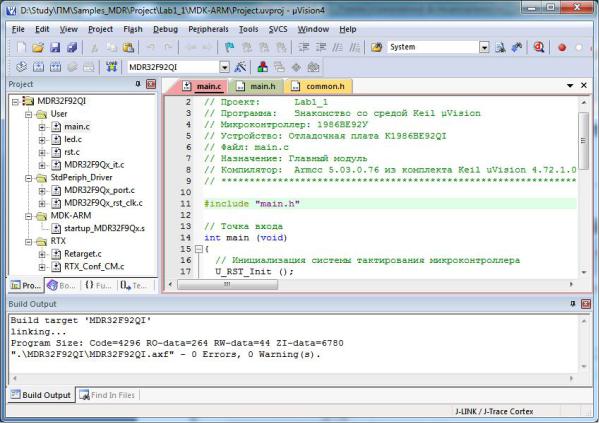This screenshot has height=423, width=599.
Task: Click the editor horizontal scrollbar thumb
Action: (227, 285)
